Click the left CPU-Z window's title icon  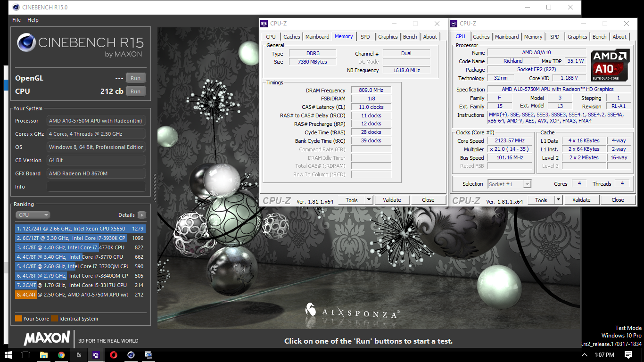coord(265,23)
